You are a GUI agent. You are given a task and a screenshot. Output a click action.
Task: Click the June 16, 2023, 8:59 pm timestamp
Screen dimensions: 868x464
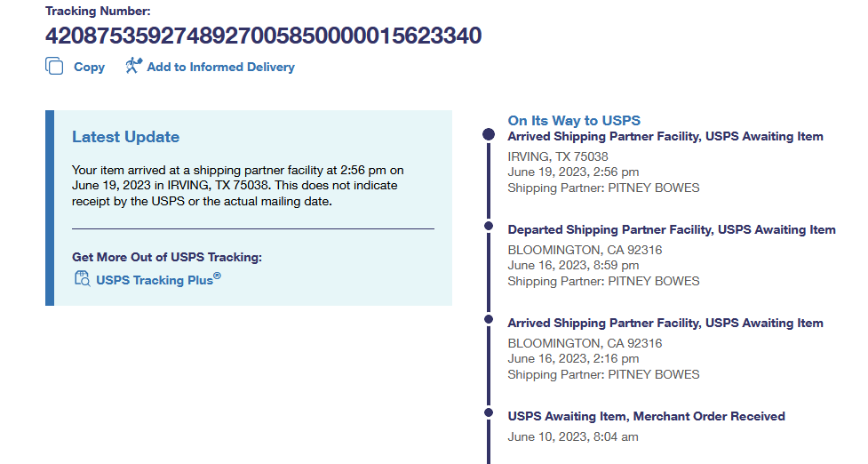tap(572, 266)
